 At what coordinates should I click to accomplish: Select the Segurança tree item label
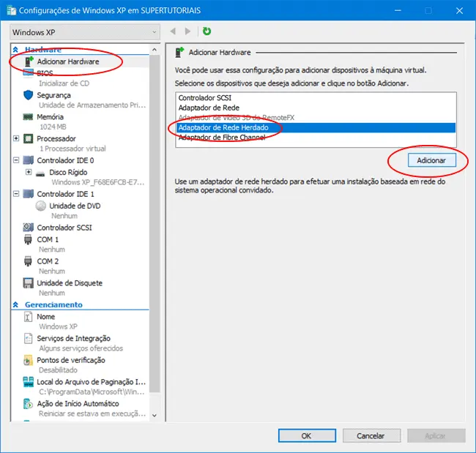53,95
